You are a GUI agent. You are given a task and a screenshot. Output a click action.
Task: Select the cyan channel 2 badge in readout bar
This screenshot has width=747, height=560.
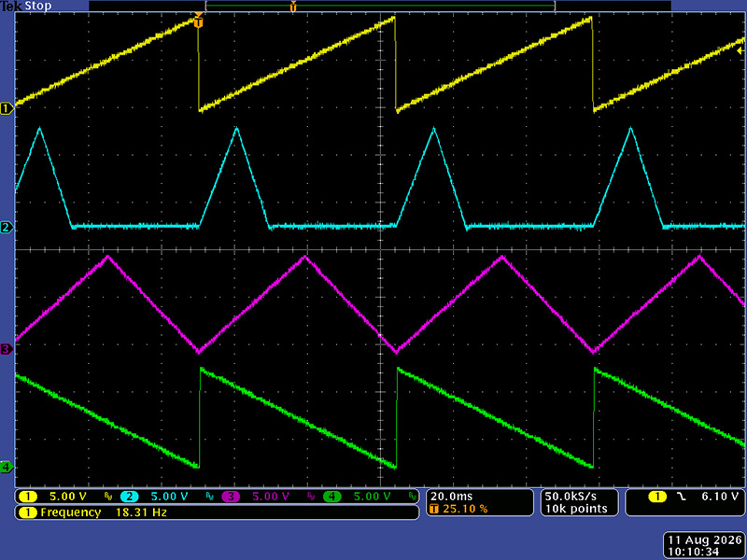129,497
